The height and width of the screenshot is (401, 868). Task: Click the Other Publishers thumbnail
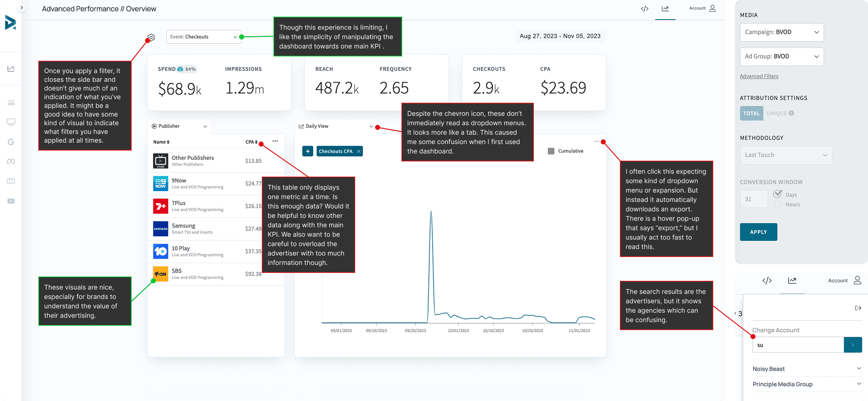161,161
